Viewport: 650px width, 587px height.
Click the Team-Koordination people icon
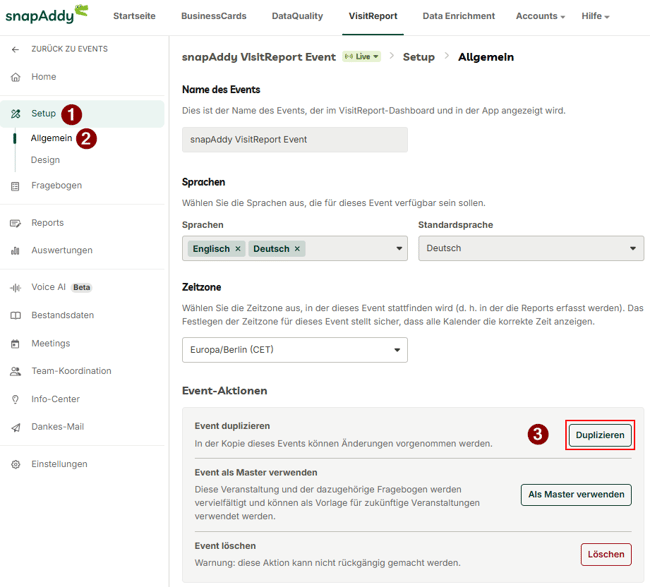coord(15,371)
